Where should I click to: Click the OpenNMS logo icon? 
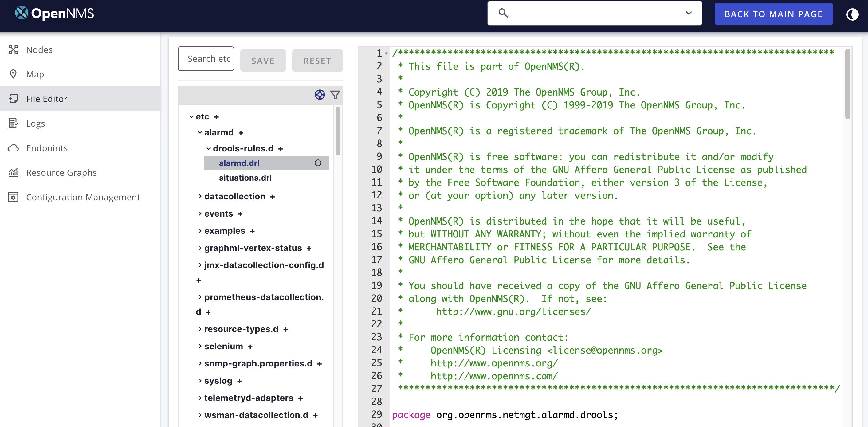pyautogui.click(x=22, y=13)
